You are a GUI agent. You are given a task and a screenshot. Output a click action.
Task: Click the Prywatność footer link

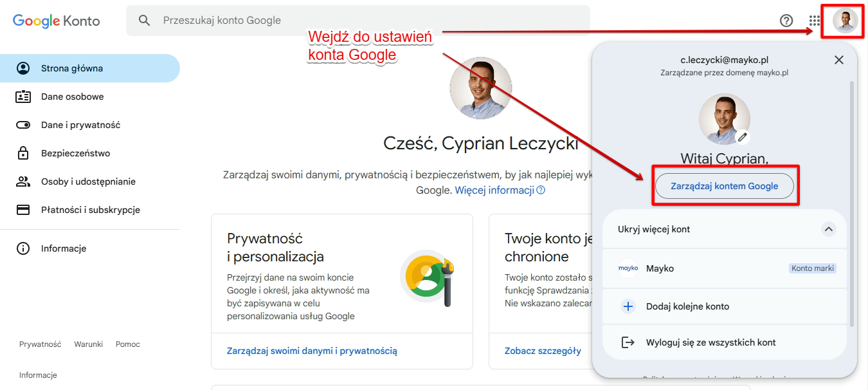coord(40,344)
